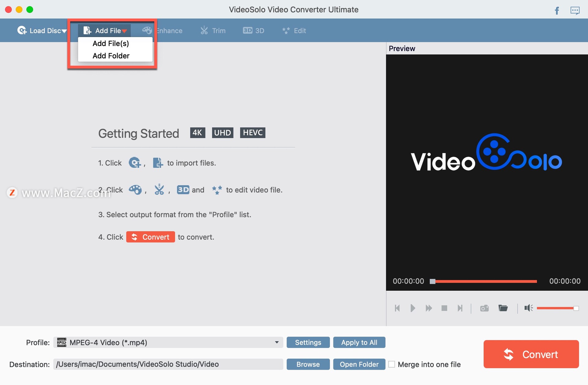Skip to previous in preview player
The image size is (588, 385).
[x=397, y=308]
